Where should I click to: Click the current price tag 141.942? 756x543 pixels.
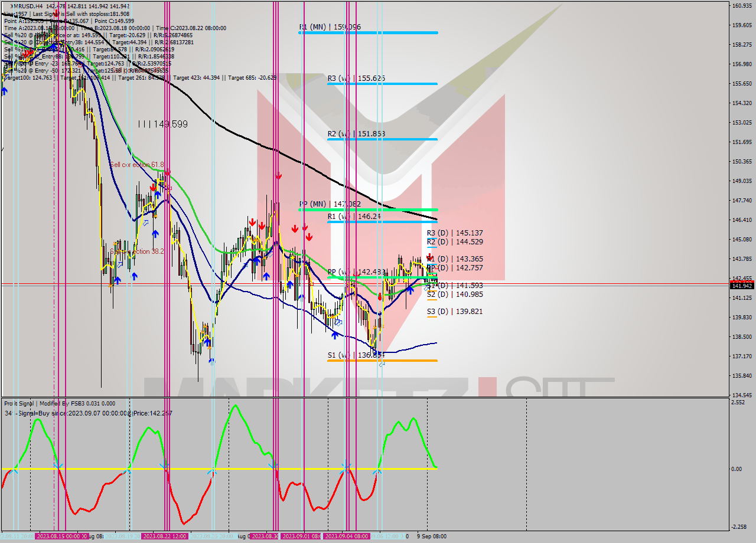pyautogui.click(x=742, y=286)
